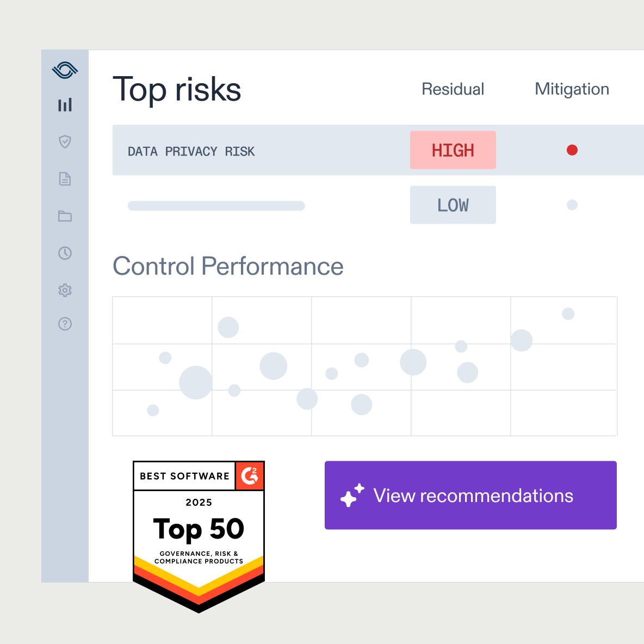The height and width of the screenshot is (644, 644).
Task: Select the Mitigation column header
Action: point(572,89)
